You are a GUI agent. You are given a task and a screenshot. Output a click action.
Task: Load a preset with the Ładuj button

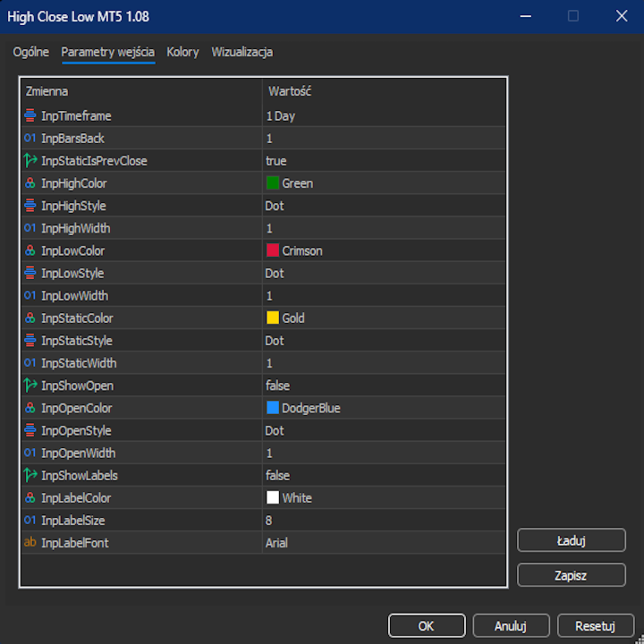point(572,540)
